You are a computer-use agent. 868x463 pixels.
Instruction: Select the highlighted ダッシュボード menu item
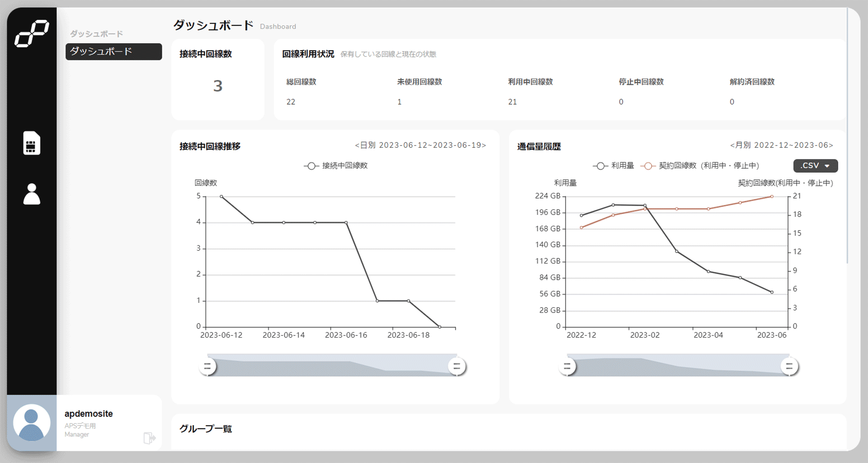113,52
